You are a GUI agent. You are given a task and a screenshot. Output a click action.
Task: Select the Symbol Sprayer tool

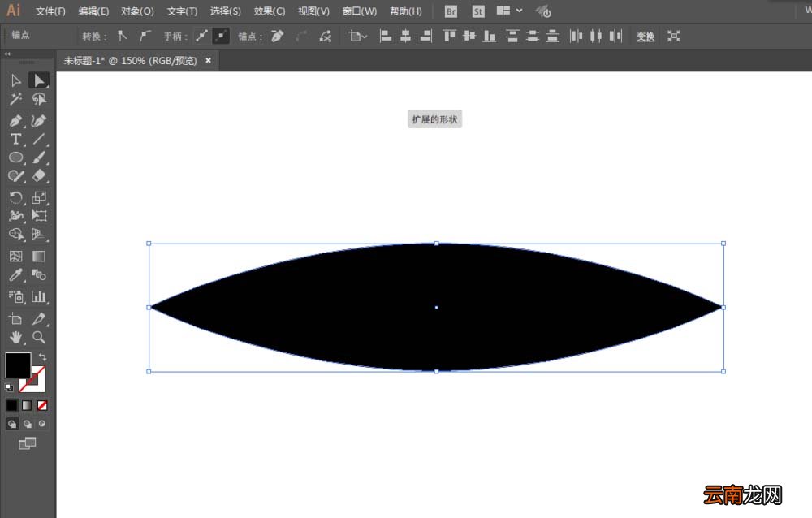[x=16, y=296]
